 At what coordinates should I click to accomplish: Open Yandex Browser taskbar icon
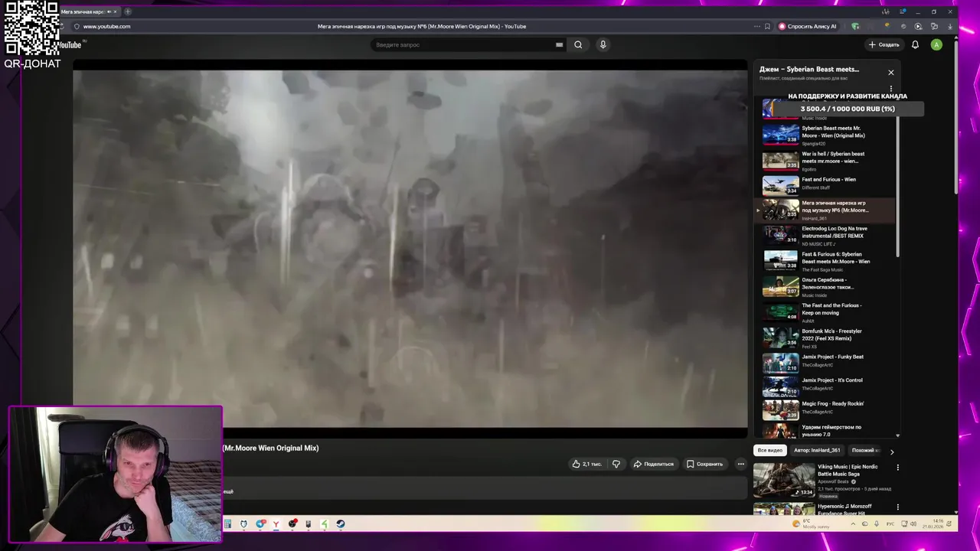(276, 524)
